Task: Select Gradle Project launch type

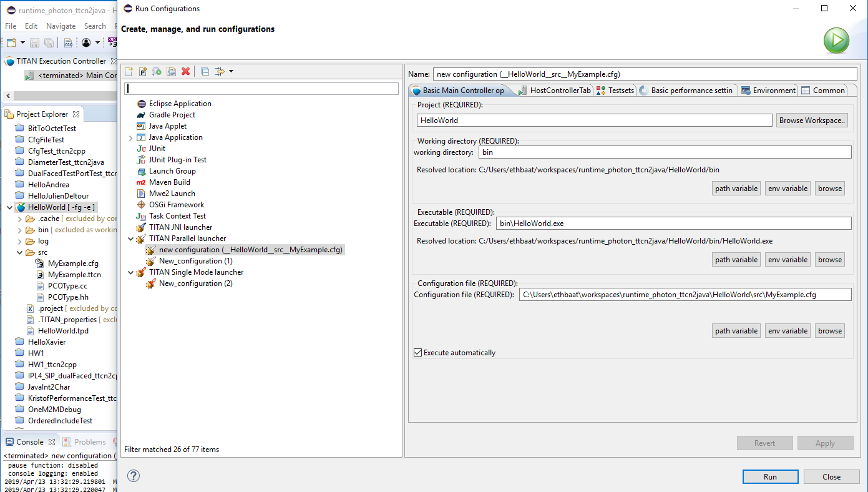Action: [165, 115]
